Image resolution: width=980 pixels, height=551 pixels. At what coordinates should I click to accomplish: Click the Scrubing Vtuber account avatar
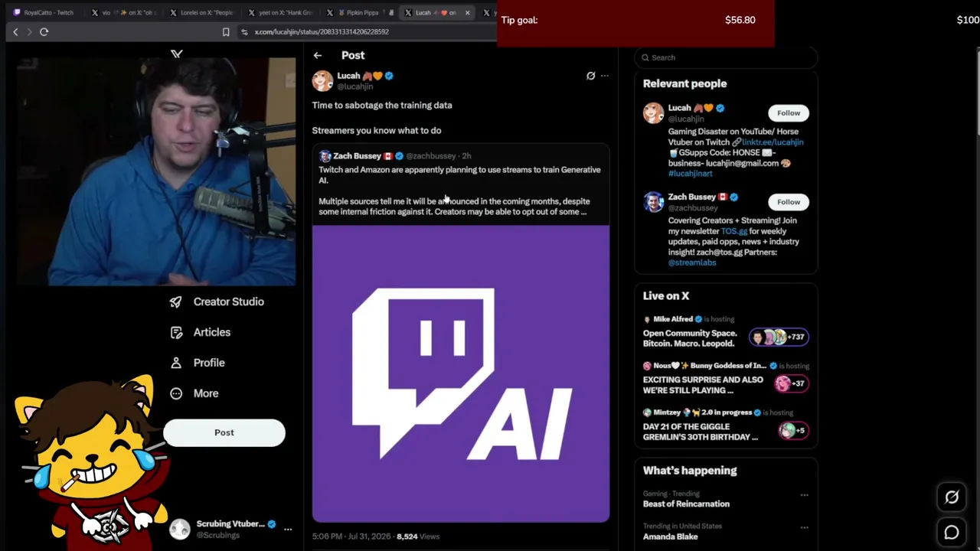(180, 529)
